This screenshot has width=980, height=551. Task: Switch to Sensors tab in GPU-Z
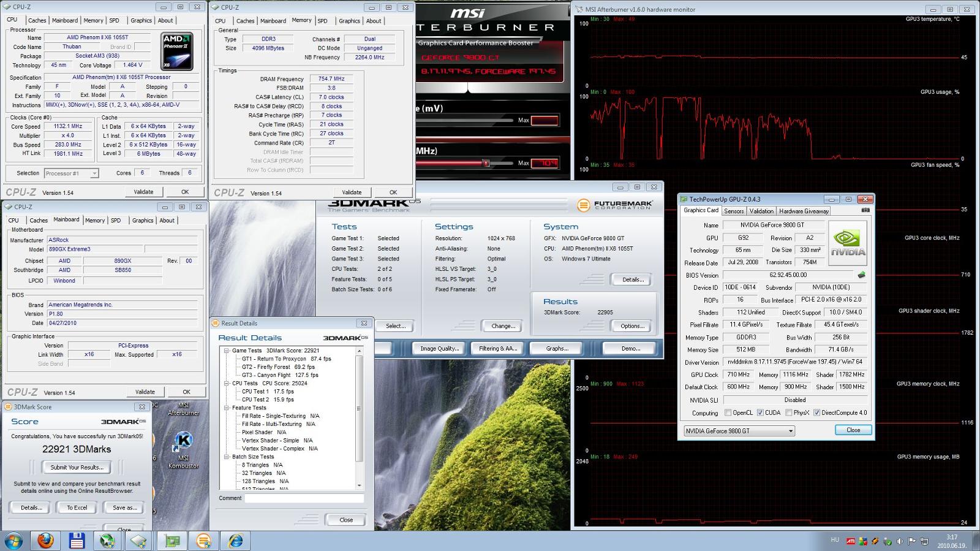(x=734, y=211)
